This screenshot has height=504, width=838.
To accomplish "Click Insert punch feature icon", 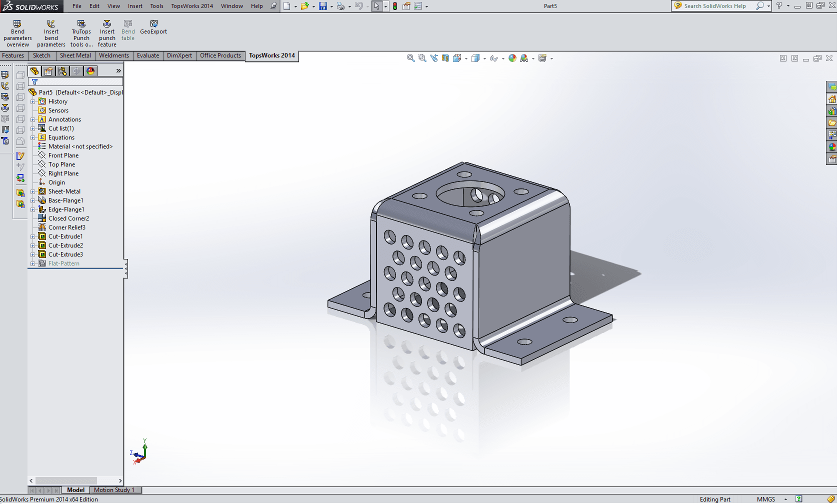I will 107,33.
